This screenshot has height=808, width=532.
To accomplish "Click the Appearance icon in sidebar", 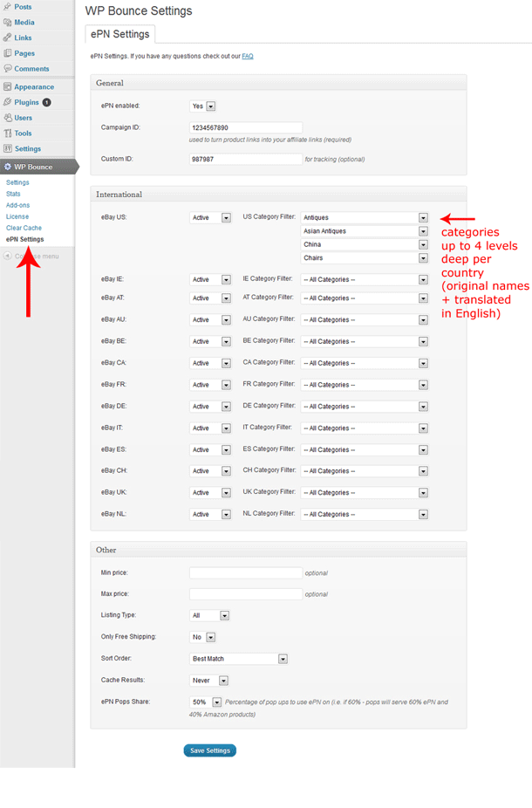I will 7,86.
